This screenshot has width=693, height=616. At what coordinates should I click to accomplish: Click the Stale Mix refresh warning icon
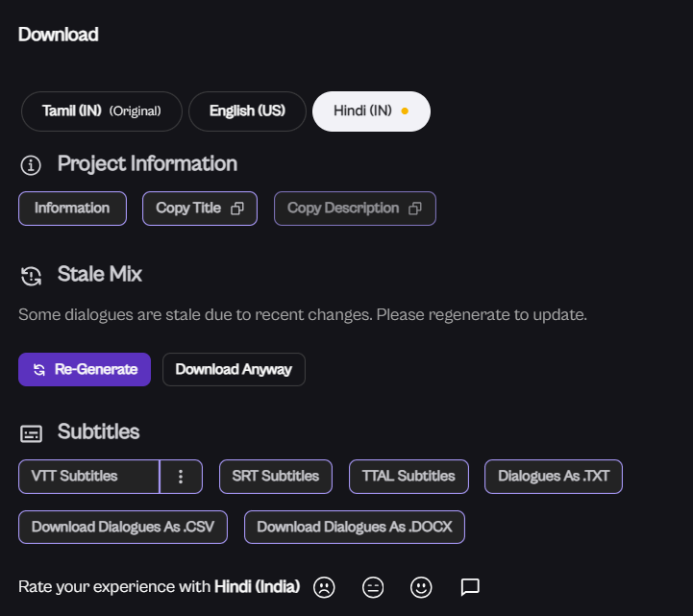[31, 276]
